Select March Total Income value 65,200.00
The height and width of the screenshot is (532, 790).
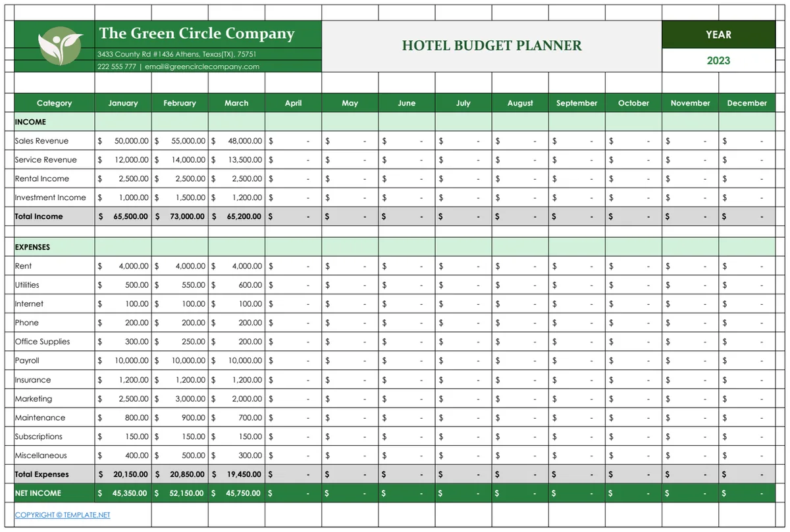tap(236, 216)
